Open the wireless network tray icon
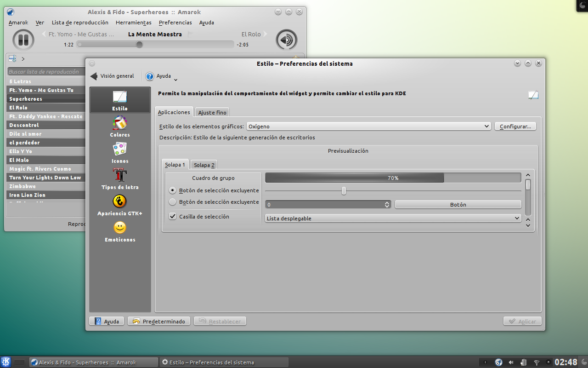 537,362
